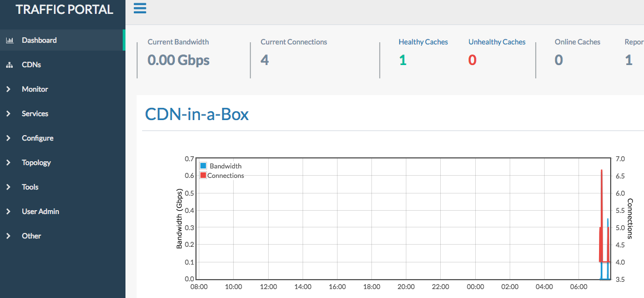Viewport: 644px width, 298px height.
Task: Click the Dashboard bar chart icon
Action: point(10,40)
